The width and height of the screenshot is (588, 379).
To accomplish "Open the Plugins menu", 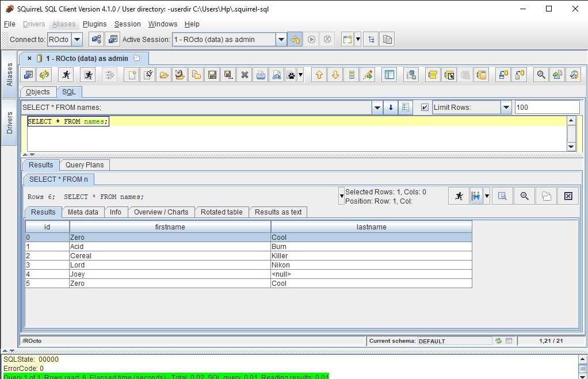I will (x=94, y=24).
